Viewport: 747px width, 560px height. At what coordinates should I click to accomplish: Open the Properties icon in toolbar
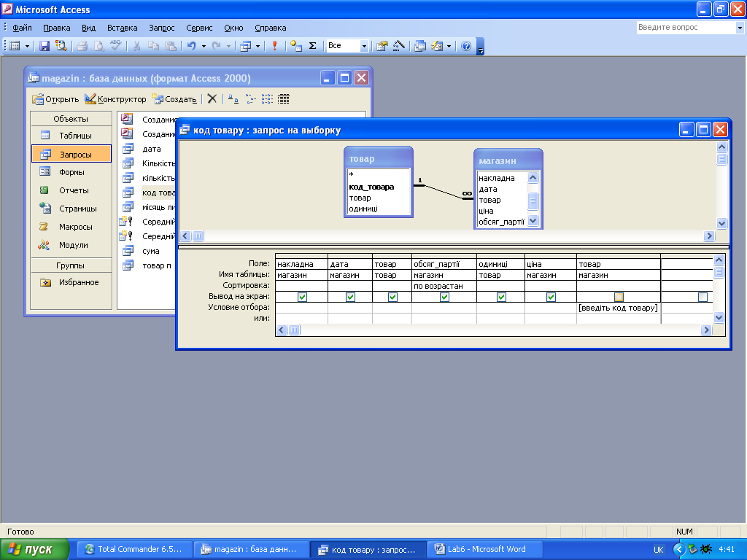pos(382,46)
